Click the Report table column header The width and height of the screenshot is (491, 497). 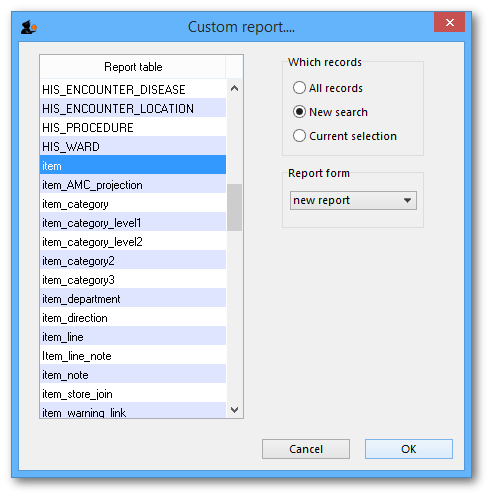click(x=133, y=67)
